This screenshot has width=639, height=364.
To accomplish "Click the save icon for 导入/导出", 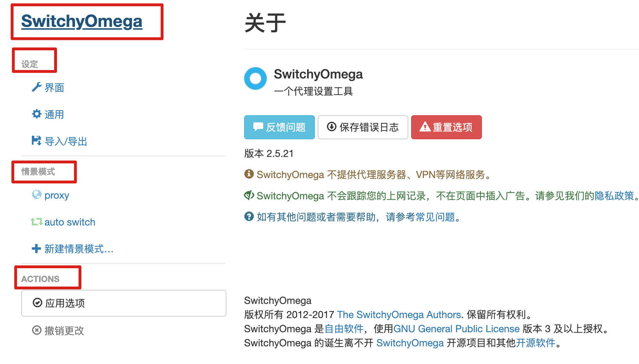I will coord(36,141).
